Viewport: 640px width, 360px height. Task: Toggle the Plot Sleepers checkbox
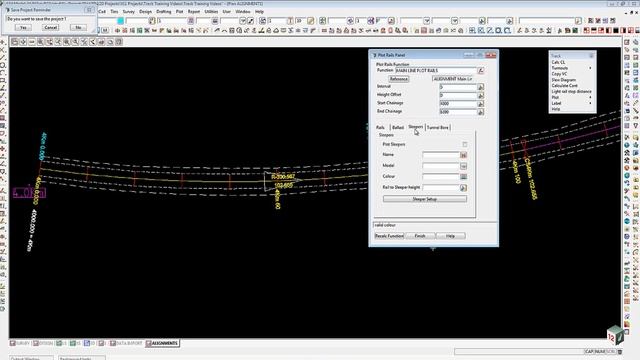464,144
